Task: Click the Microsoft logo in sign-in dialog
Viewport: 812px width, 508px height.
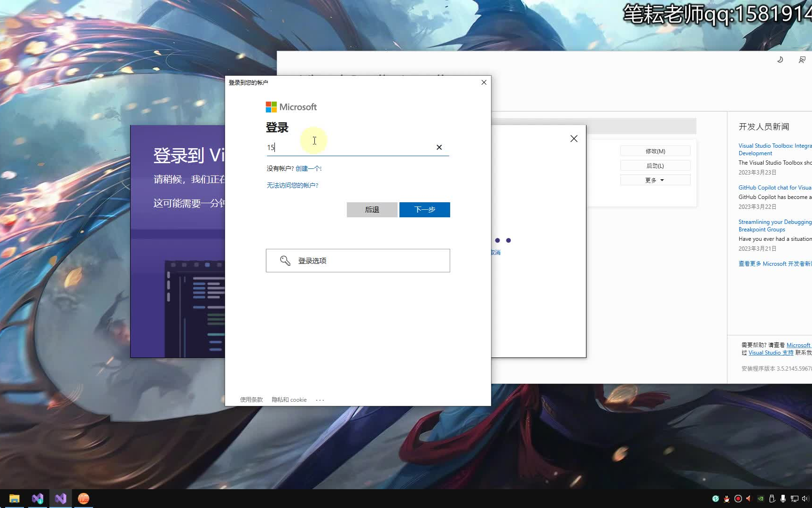Action: [x=291, y=107]
